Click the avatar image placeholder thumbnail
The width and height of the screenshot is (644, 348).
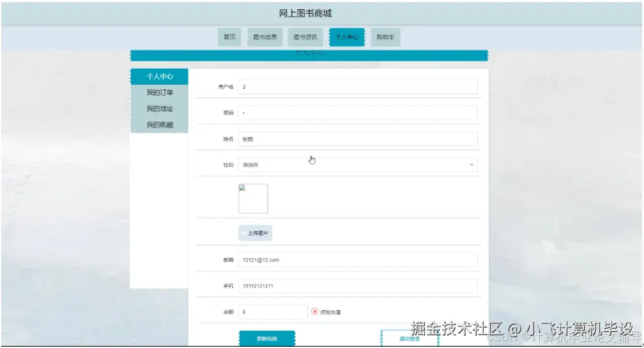pos(253,198)
